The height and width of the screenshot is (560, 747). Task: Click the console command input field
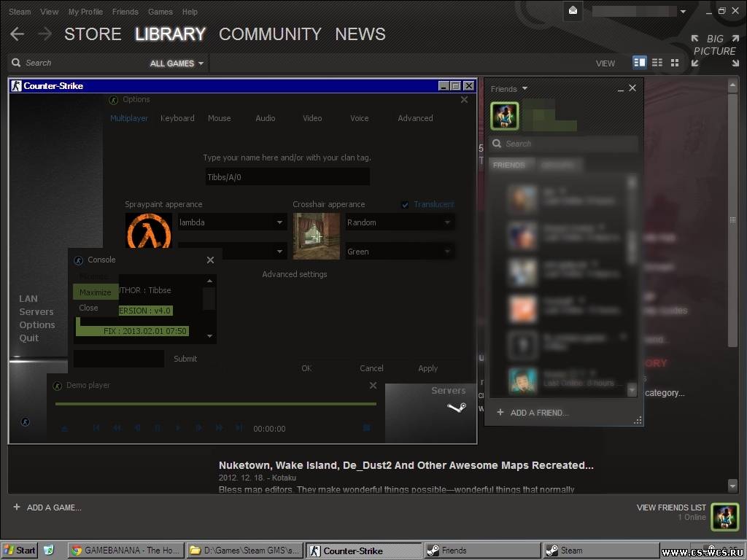[119, 359]
